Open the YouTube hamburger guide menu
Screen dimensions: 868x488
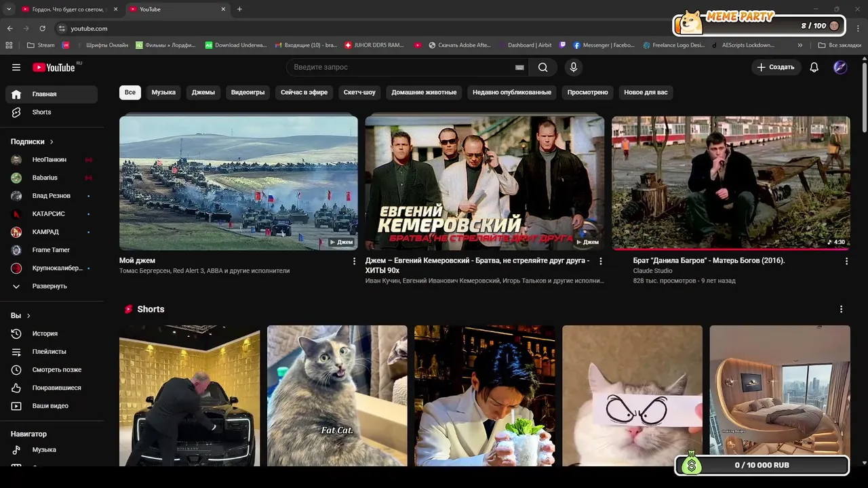tap(16, 67)
